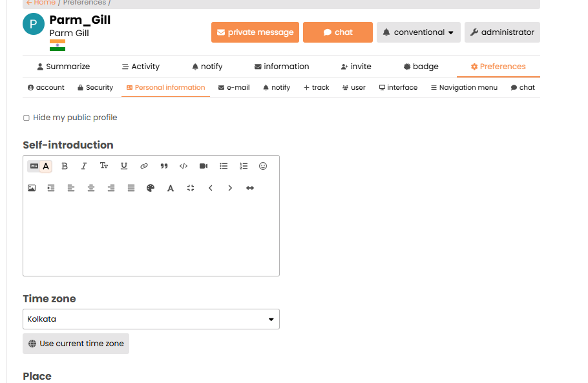Center-align text in the editor
Screen dimensions: 588x383
pyautogui.click(x=91, y=188)
